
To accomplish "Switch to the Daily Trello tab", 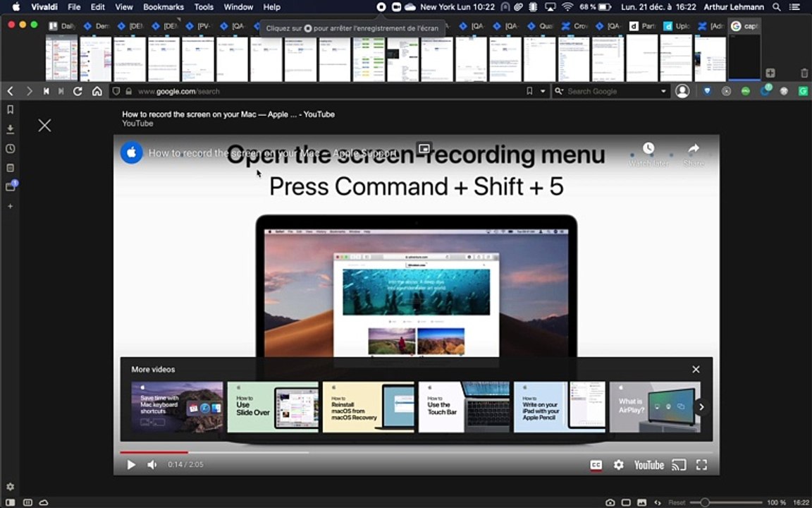I will coord(61,26).
